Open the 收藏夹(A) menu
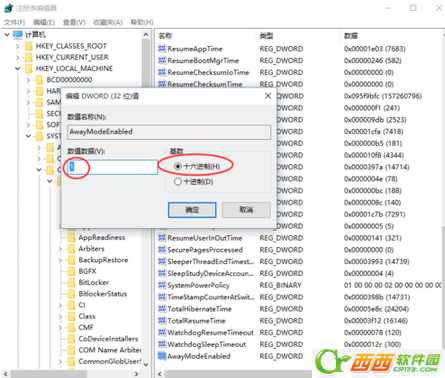Image resolution: width=445 pixels, height=378 pixels. click(108, 22)
